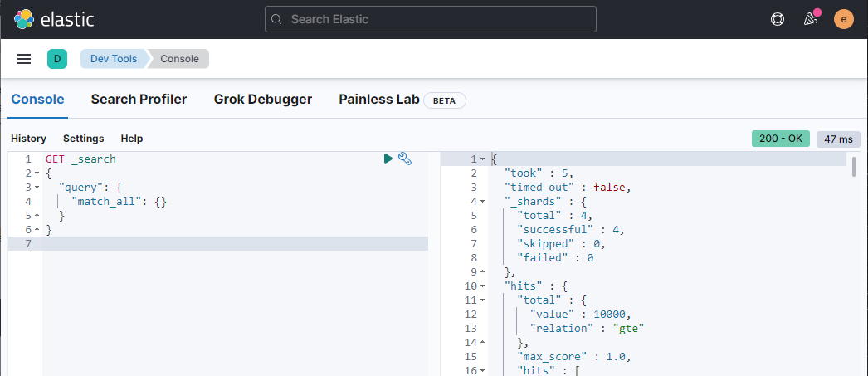This screenshot has width=868, height=376.
Task: Click the "max_score" : 1.0 line
Action: point(574,356)
